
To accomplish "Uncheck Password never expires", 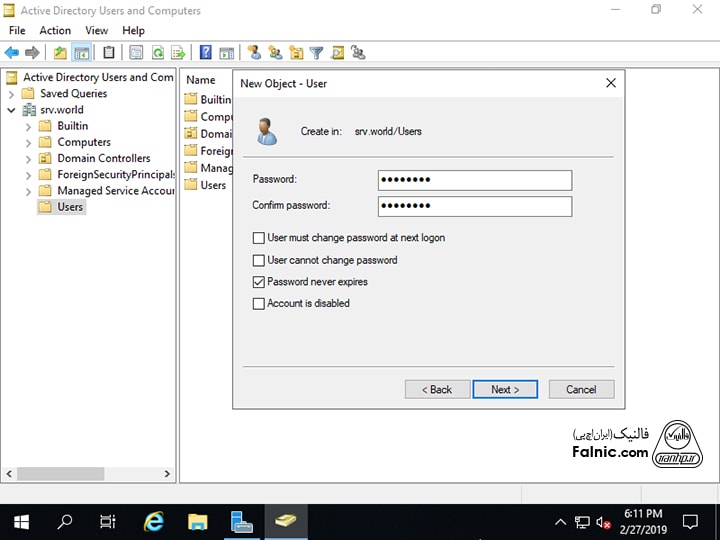I will 259,282.
